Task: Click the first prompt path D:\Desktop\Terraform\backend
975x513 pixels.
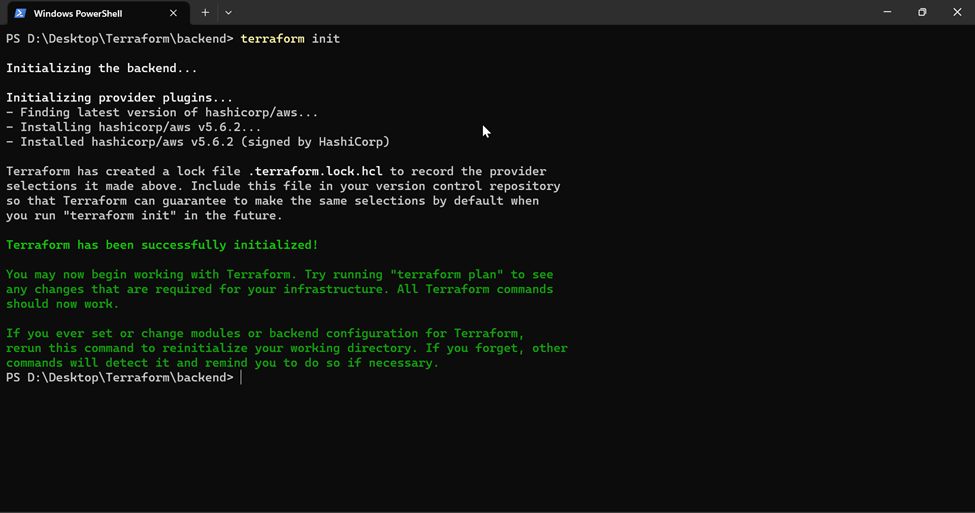Action: [127, 39]
